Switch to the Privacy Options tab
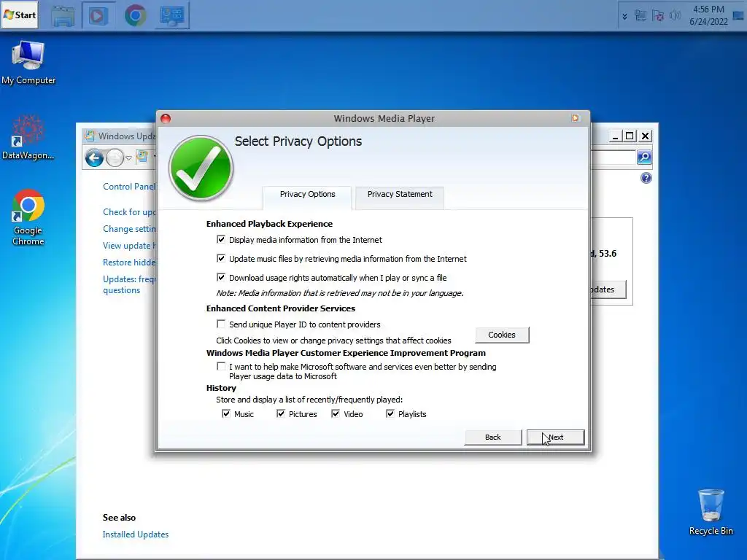 click(x=307, y=194)
